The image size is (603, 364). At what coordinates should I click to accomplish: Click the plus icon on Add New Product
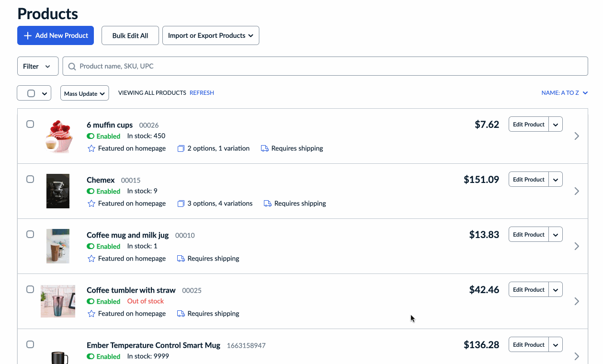[28, 36]
